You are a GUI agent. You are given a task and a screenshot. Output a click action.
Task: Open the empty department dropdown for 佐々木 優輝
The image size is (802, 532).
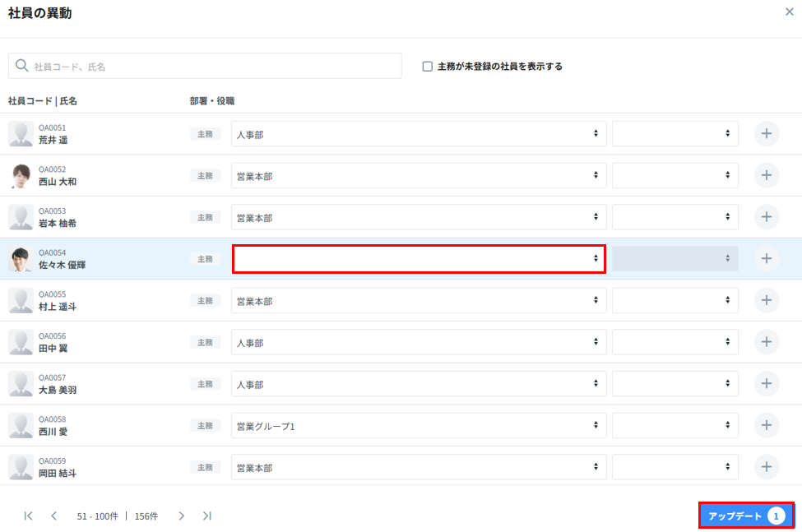[419, 258]
